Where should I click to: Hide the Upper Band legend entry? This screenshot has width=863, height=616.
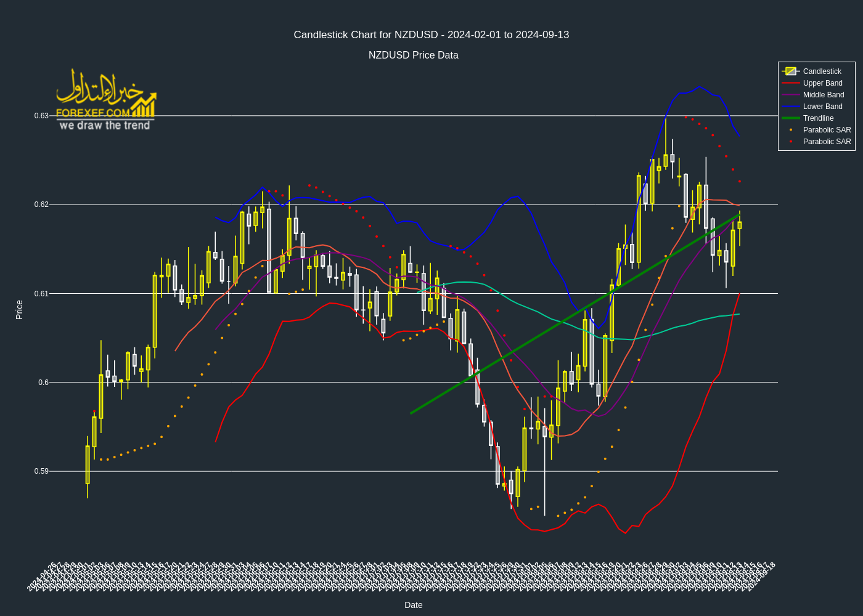click(x=816, y=83)
